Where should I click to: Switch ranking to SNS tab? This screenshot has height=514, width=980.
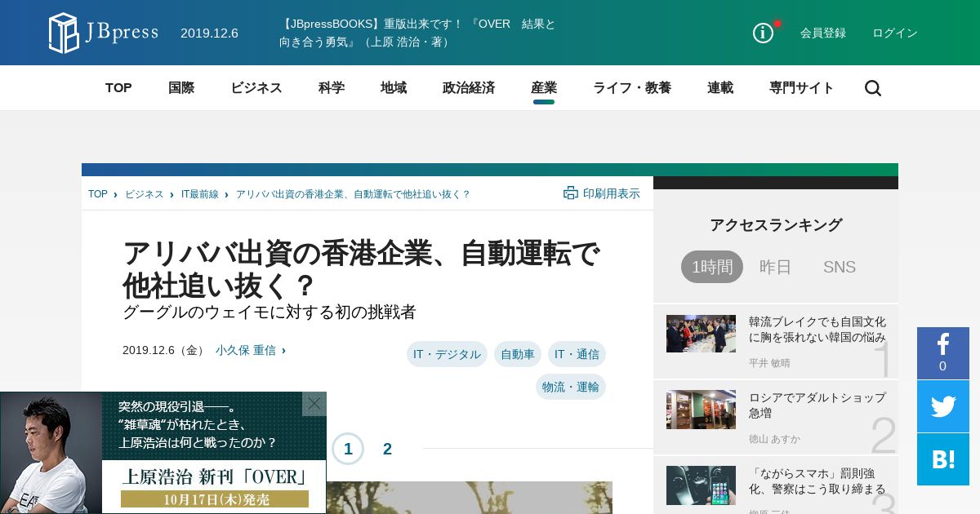840,267
